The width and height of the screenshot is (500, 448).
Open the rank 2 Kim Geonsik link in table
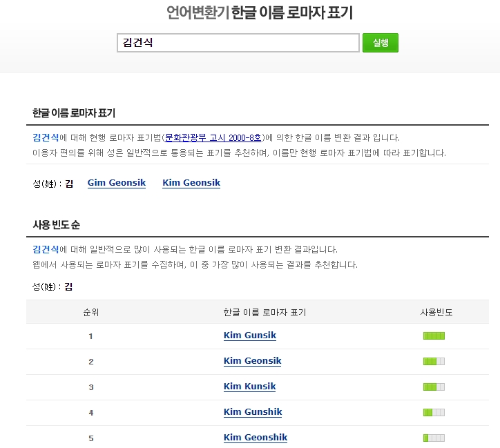point(252,361)
